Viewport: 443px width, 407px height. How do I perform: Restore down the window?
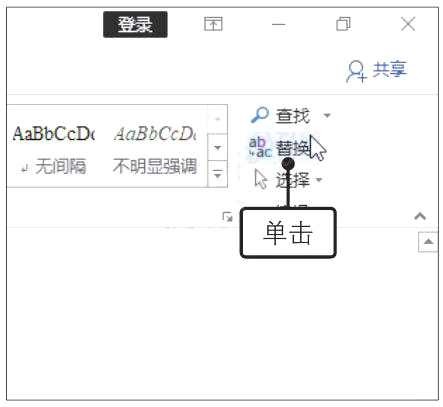coord(343,24)
